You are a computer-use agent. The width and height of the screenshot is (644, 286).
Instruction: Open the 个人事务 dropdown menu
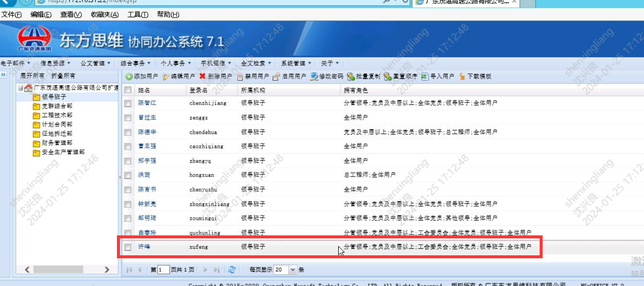click(176, 63)
